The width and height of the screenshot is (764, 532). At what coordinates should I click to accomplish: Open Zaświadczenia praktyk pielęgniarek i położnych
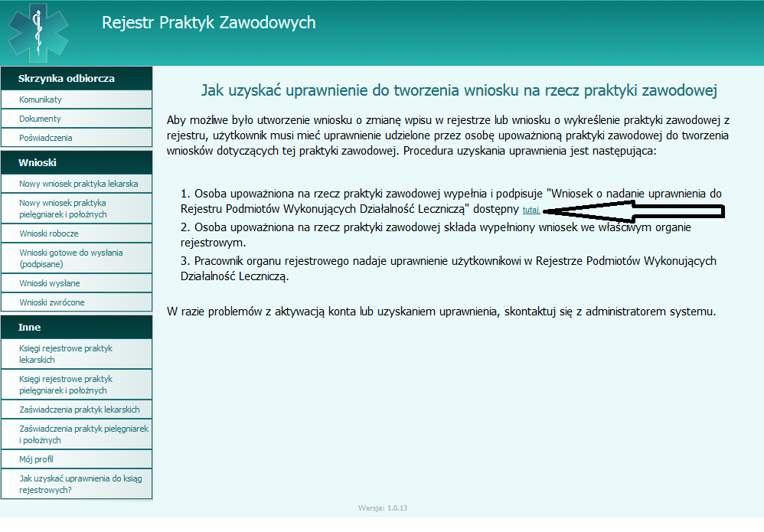pos(77,434)
